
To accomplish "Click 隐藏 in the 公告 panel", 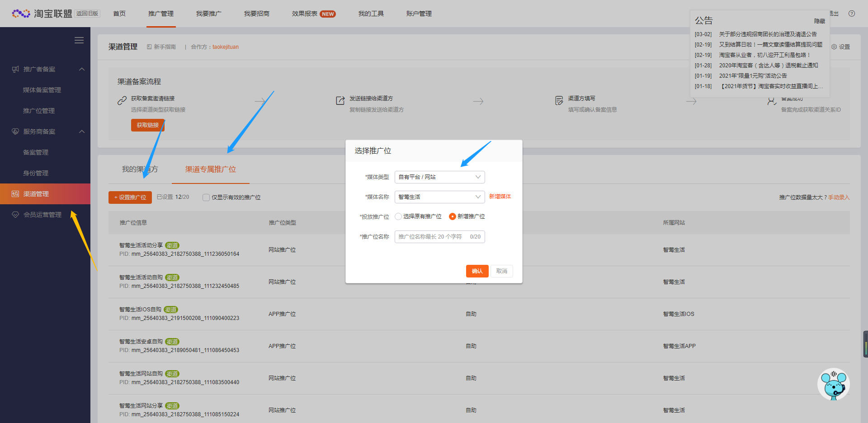I will 820,21.
